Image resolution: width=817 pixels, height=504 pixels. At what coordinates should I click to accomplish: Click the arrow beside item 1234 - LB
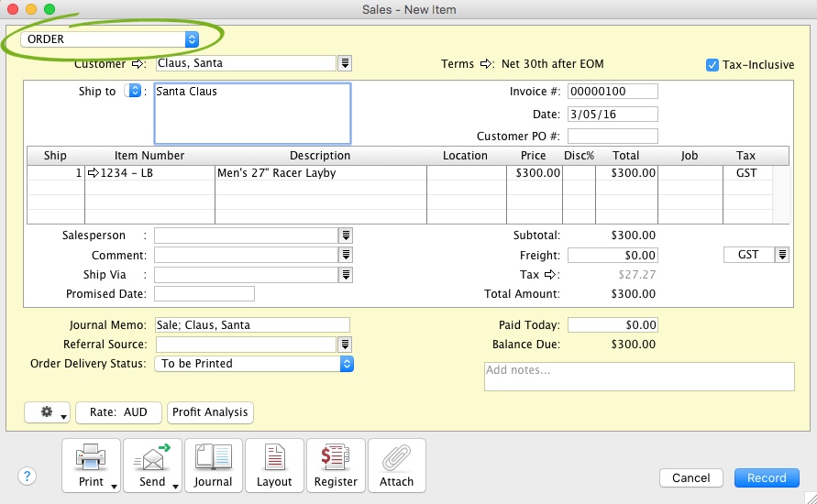click(93, 173)
